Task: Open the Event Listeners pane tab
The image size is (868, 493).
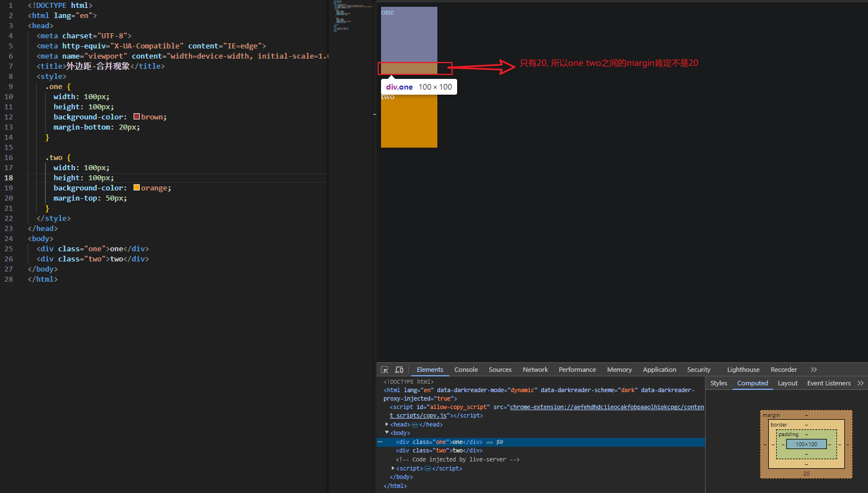Action: (x=829, y=383)
